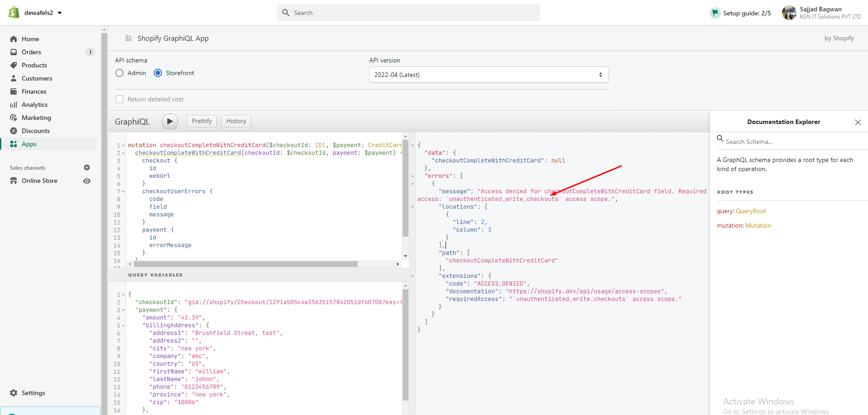Collapse the result root fold arrow

[413, 146]
